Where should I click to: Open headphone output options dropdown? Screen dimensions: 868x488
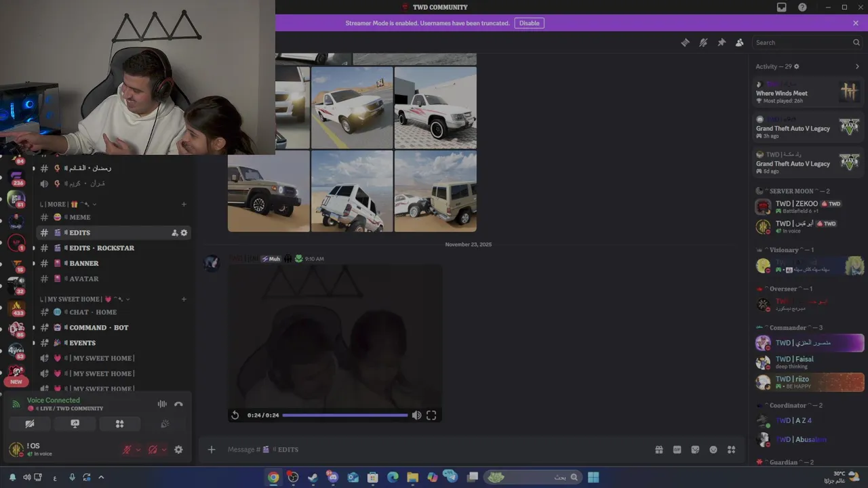164,449
